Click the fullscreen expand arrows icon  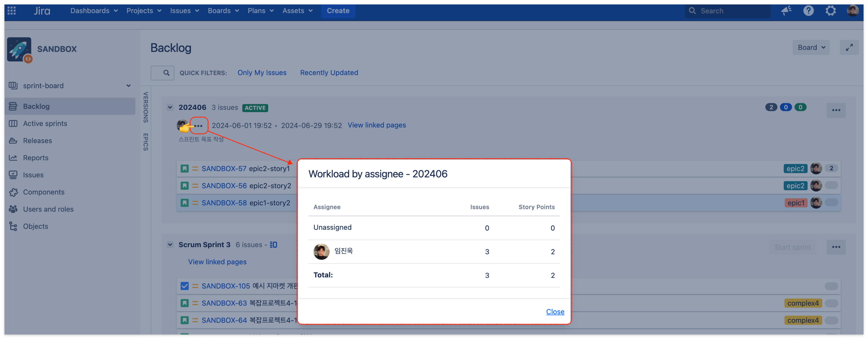pos(849,48)
